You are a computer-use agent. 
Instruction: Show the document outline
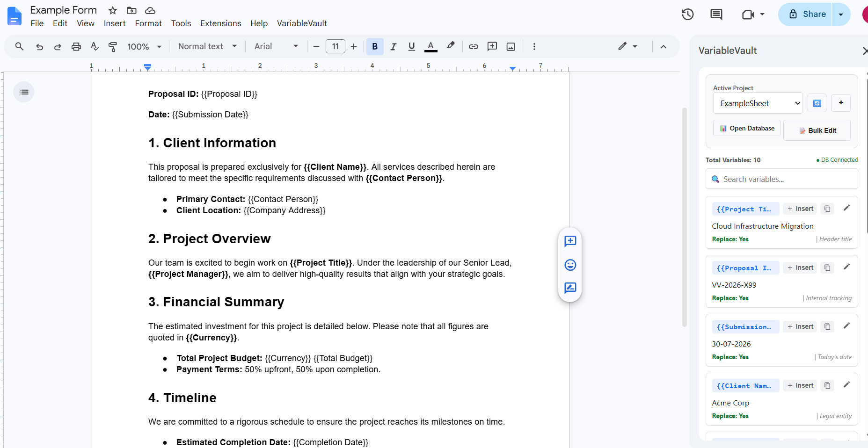(24, 92)
